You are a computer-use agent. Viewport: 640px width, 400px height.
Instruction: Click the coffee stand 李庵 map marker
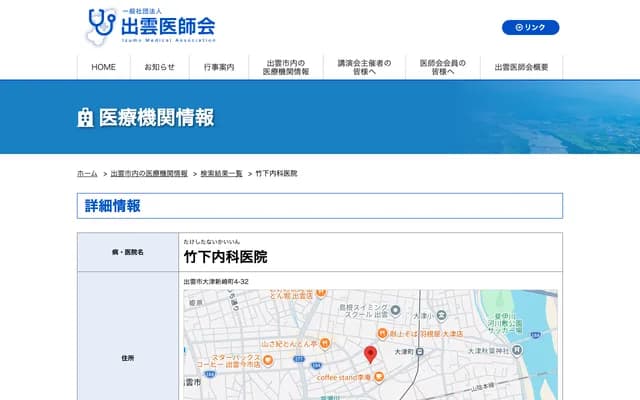[381, 377]
